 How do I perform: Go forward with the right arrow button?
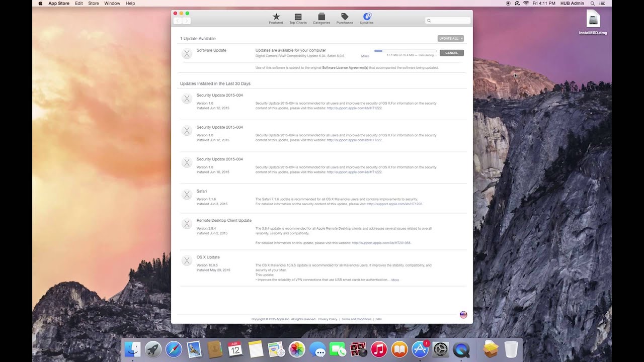pyautogui.click(x=186, y=21)
